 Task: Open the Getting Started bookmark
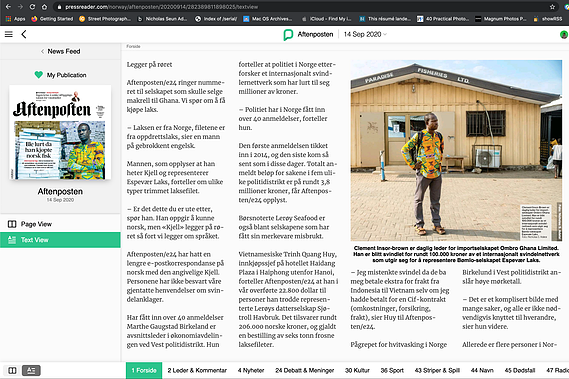point(52,19)
